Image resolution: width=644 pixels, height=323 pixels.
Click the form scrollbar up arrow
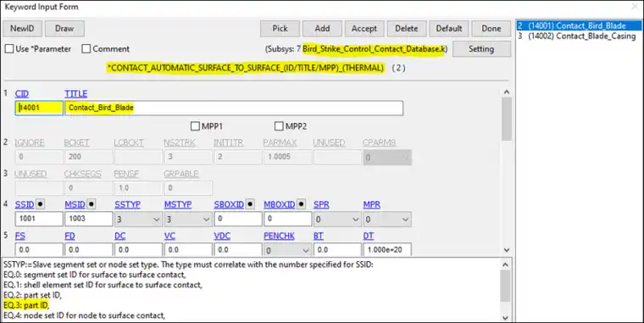click(507, 92)
